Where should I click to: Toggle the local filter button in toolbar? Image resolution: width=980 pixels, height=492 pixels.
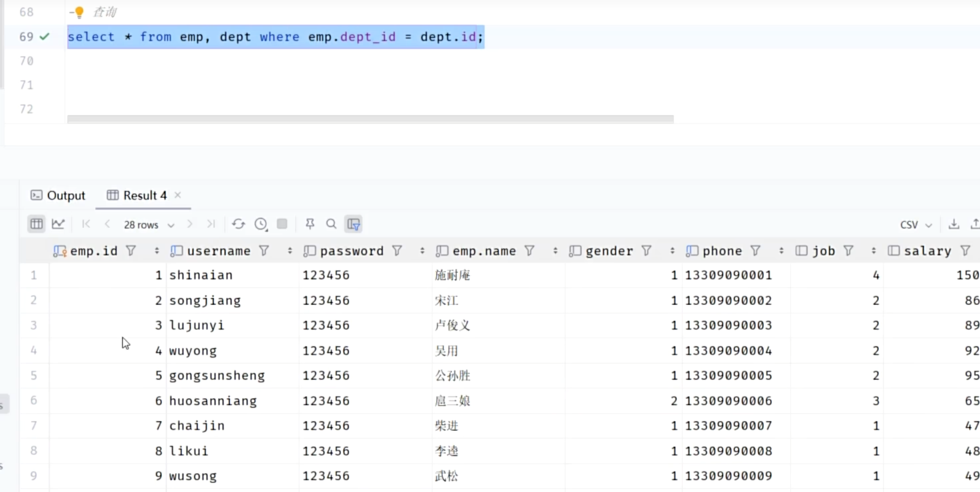354,224
